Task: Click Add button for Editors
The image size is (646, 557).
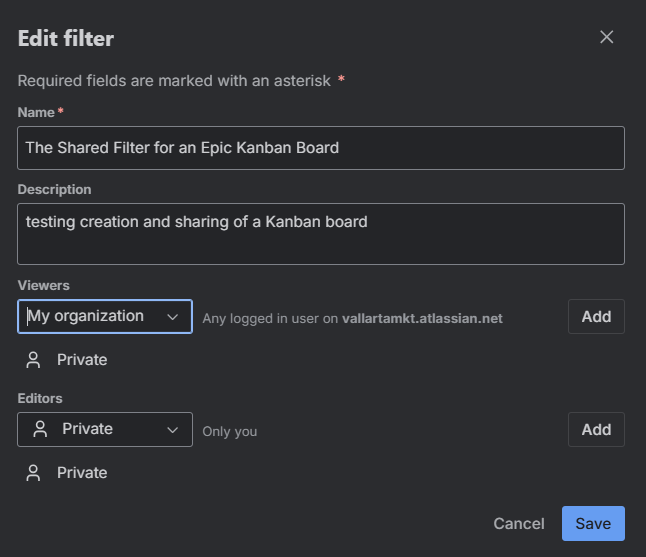Action: [x=596, y=430]
